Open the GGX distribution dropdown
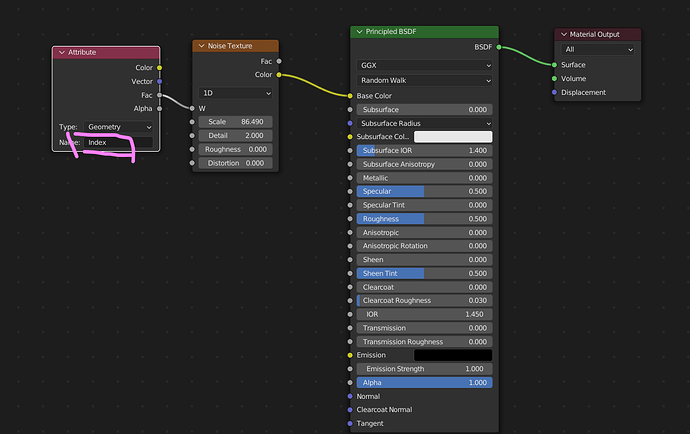690x434 pixels. [x=424, y=65]
